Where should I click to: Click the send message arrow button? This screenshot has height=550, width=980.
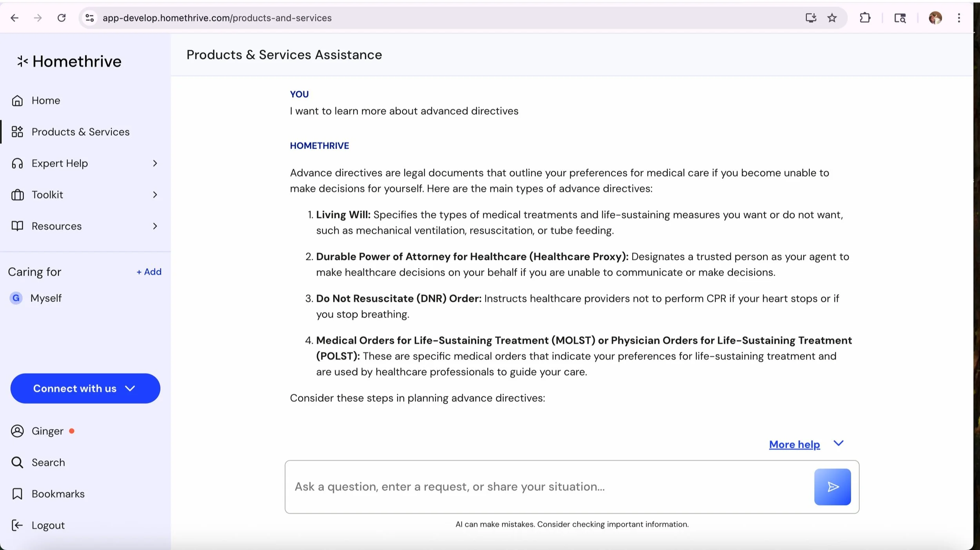832,486
